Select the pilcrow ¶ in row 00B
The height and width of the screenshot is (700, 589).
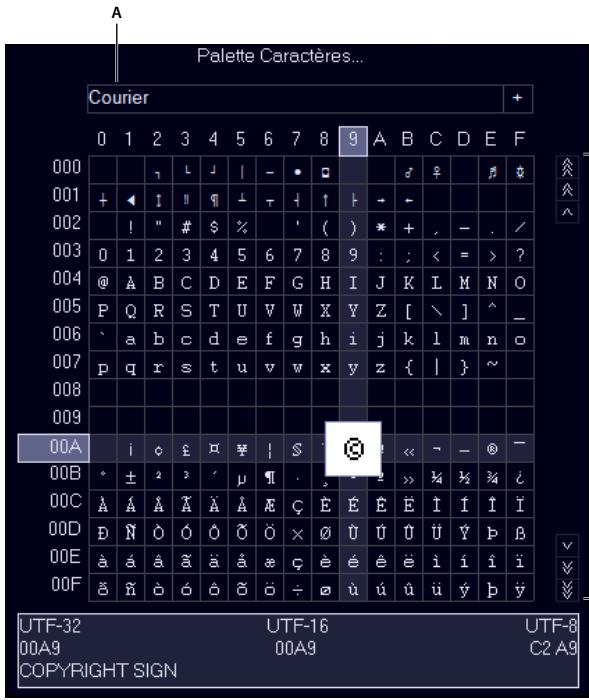[270, 477]
